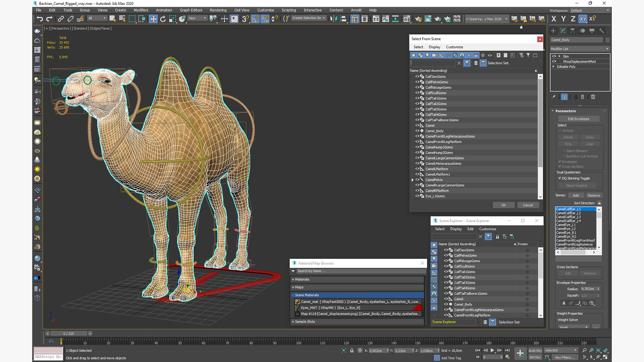This screenshot has height=362, width=644.
Task: Toggle the Percent Snap icon
Action: (265, 19)
